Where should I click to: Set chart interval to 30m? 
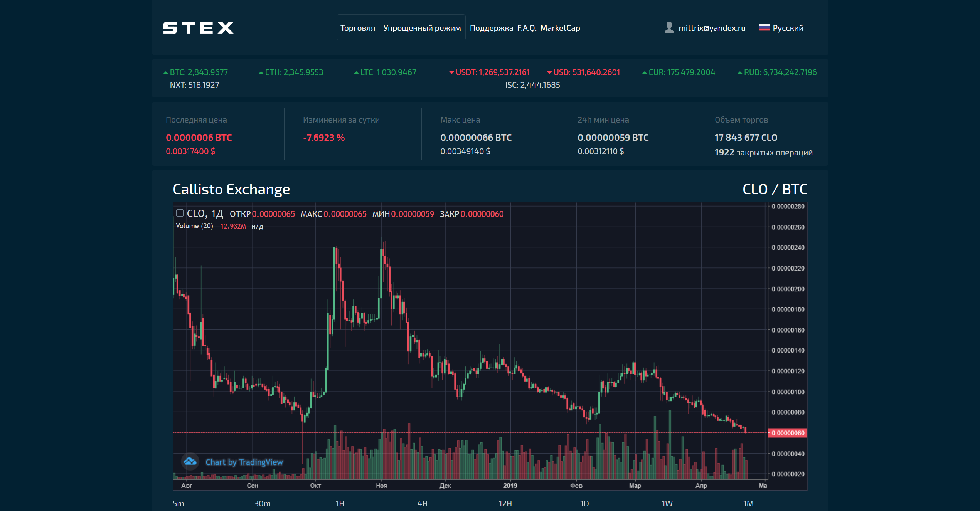point(262,503)
